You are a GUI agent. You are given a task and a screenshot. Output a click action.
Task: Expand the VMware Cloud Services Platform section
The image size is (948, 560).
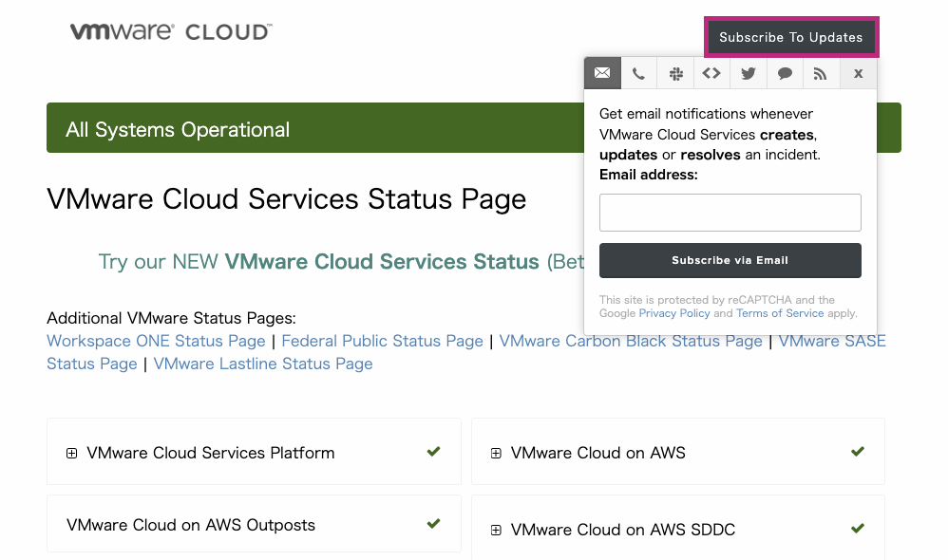pyautogui.click(x=71, y=453)
